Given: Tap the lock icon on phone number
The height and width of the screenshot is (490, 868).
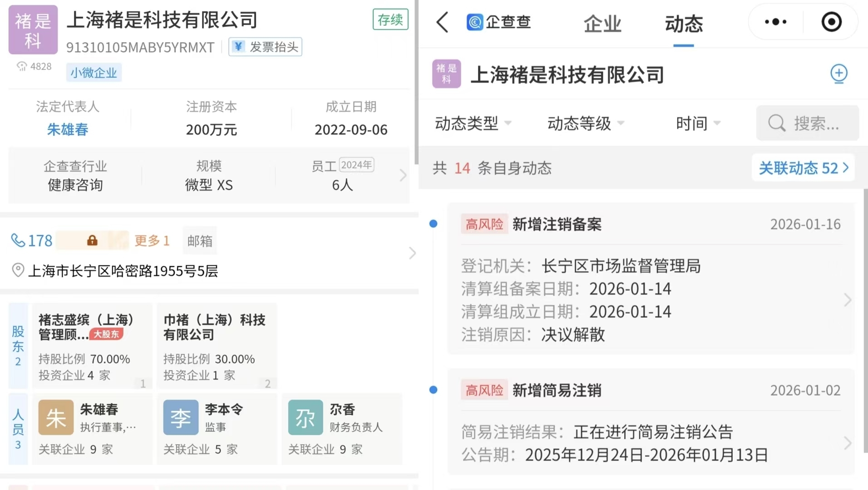Looking at the screenshot, I should (x=92, y=240).
